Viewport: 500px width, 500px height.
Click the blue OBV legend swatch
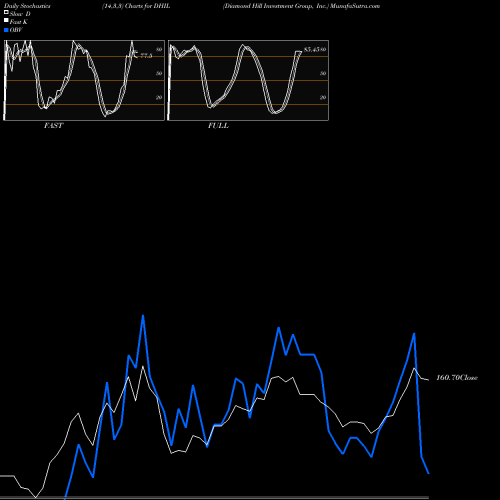point(6,30)
